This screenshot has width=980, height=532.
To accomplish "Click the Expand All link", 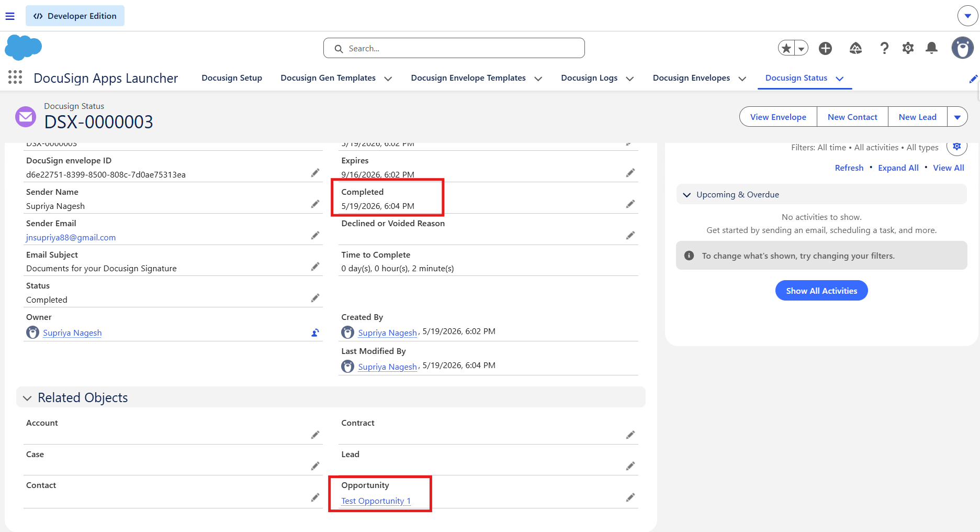I will click(898, 168).
